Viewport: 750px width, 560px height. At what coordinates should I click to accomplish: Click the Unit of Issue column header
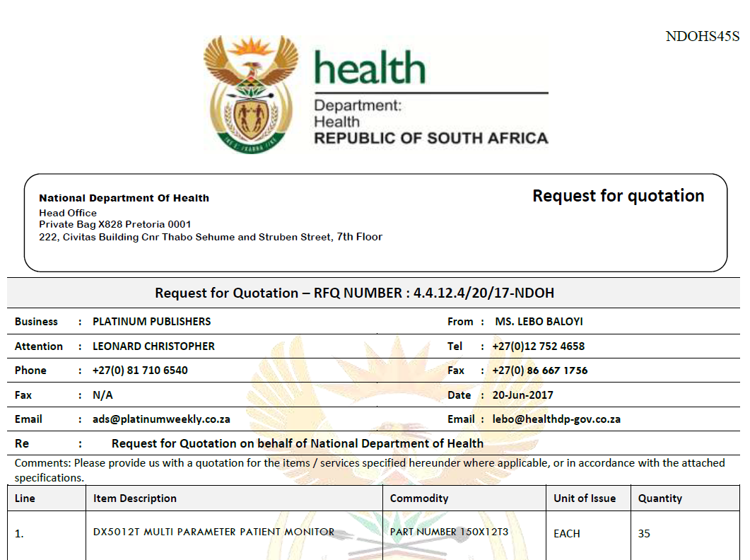coord(585,498)
